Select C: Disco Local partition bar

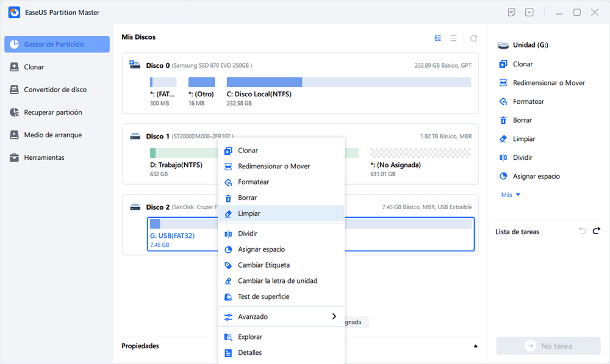pos(349,82)
